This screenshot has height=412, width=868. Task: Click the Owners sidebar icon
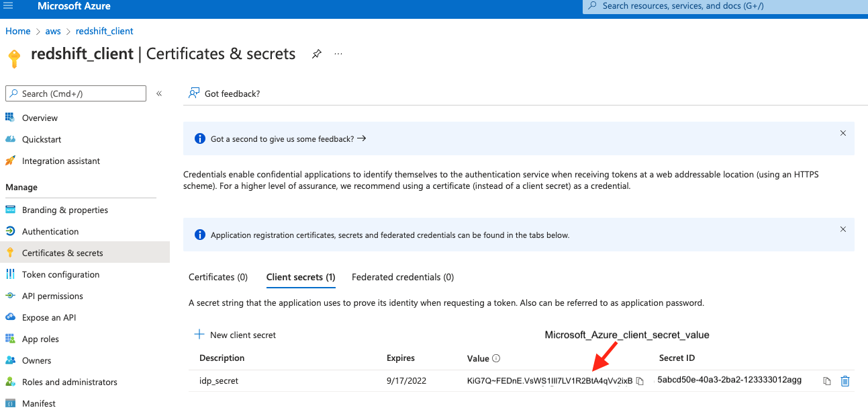tap(10, 360)
